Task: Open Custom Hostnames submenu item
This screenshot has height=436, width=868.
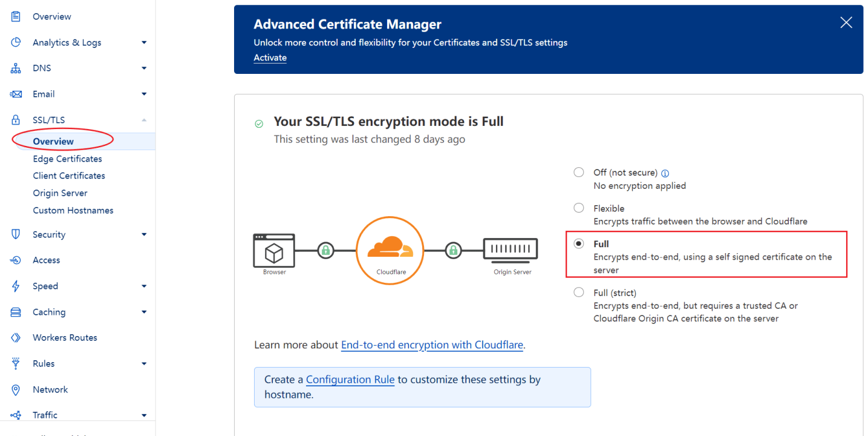Action: 73,211
